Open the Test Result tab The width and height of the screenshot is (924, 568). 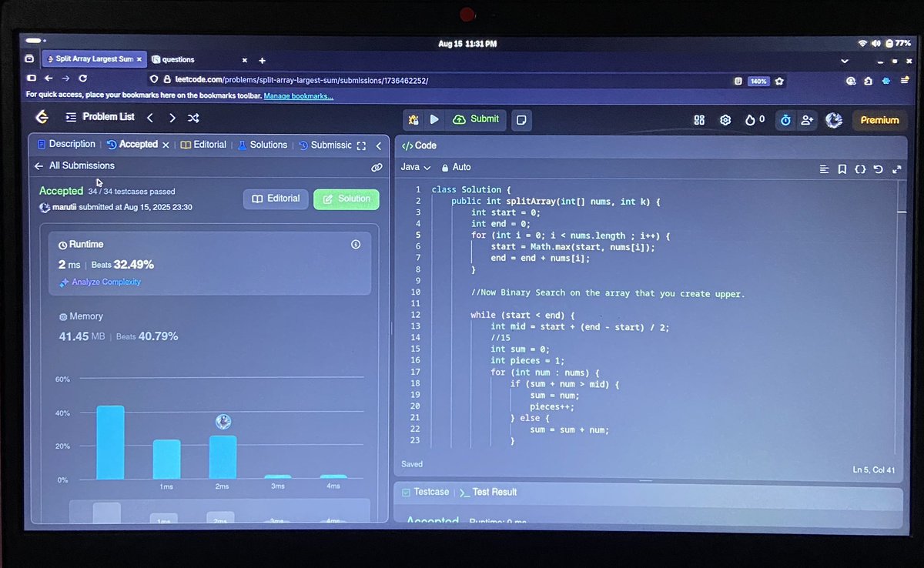coord(488,492)
